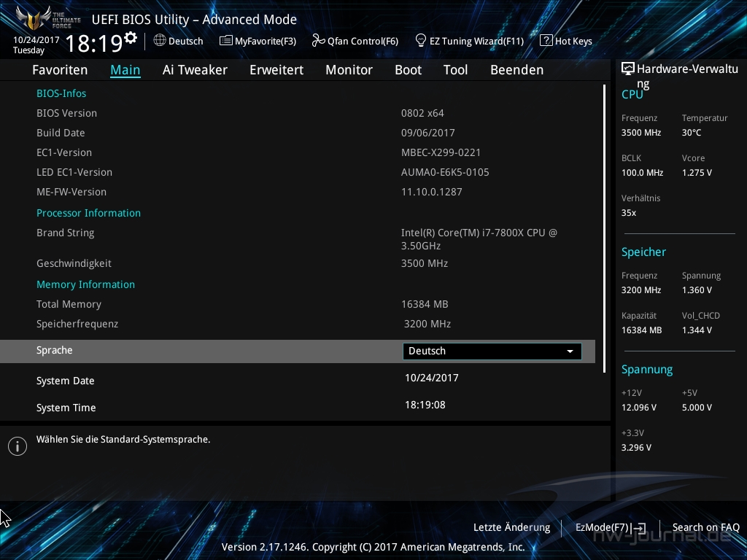Switch to the Beenden tab
This screenshot has height=560, width=747.
[517, 70]
